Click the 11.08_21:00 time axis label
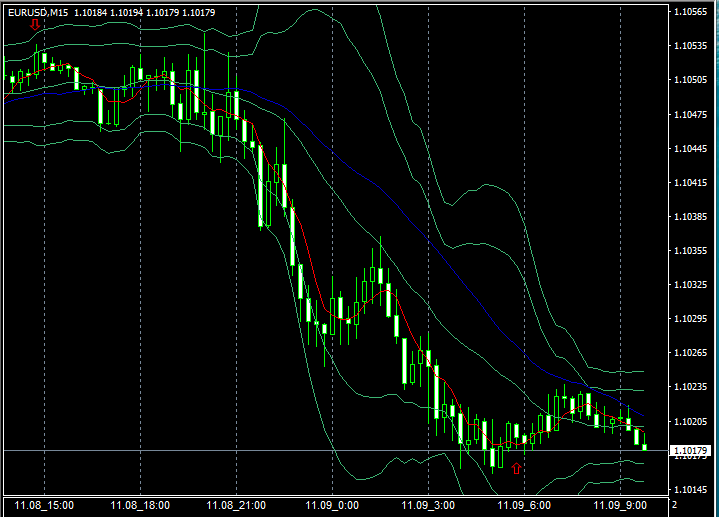This screenshot has width=719, height=517. pos(236,506)
